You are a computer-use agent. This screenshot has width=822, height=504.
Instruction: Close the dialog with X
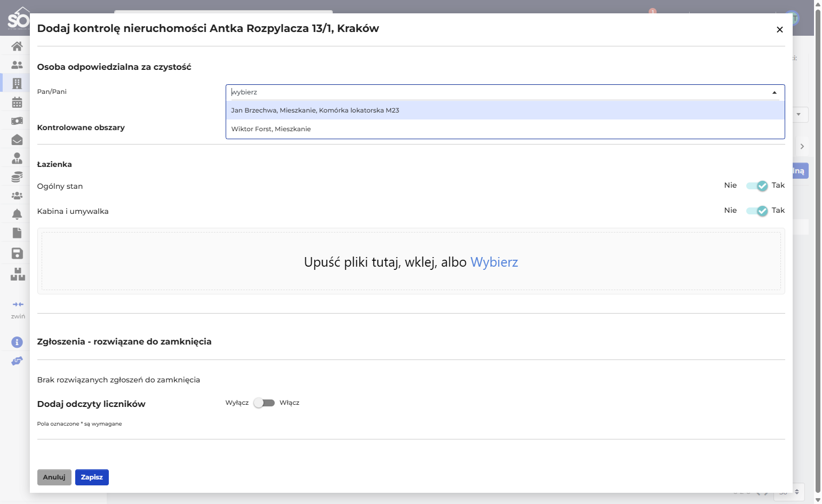780,29
